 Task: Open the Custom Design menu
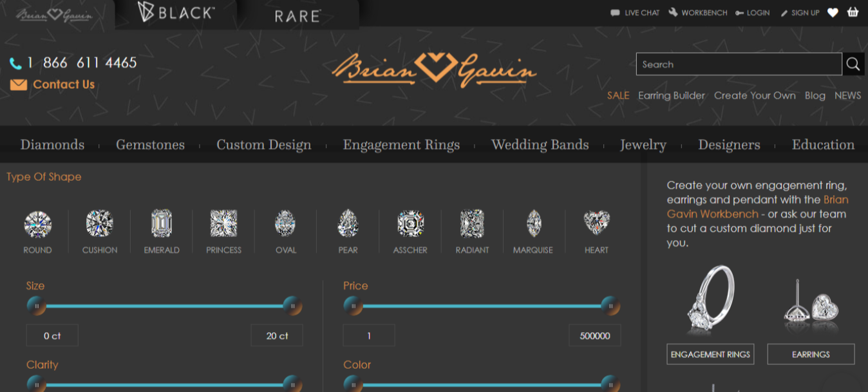coord(263,145)
